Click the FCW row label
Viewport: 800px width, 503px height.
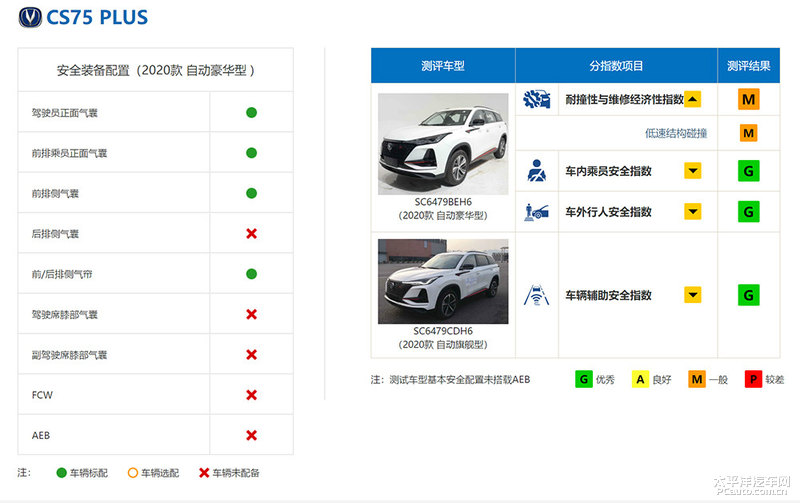click(42, 395)
